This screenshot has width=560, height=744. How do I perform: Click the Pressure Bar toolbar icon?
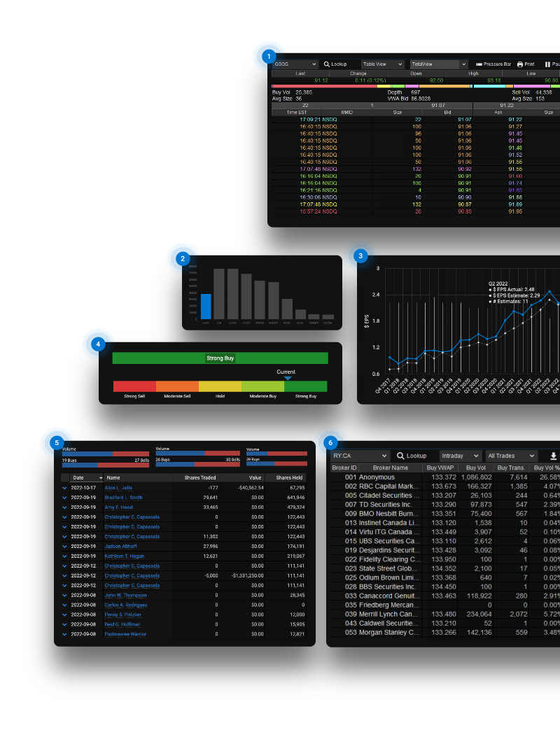(x=479, y=64)
